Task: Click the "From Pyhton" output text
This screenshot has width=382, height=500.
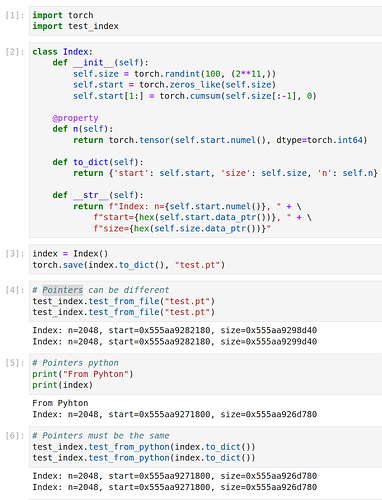Action: 60,403
